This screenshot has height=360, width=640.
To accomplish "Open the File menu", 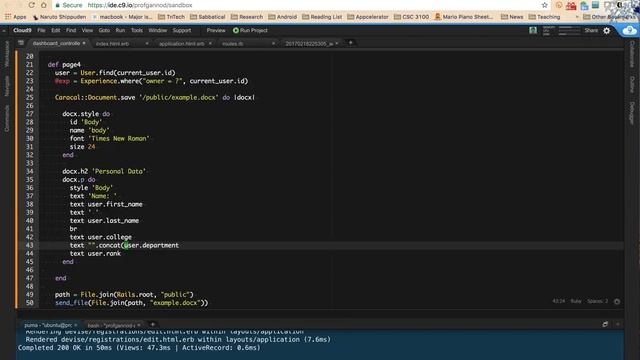I will click(x=41, y=30).
